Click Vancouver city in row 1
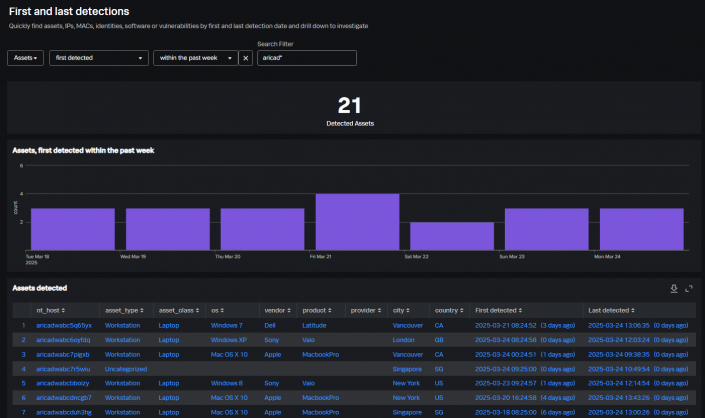Image resolution: width=705 pixels, height=418 pixels. [x=407, y=325]
